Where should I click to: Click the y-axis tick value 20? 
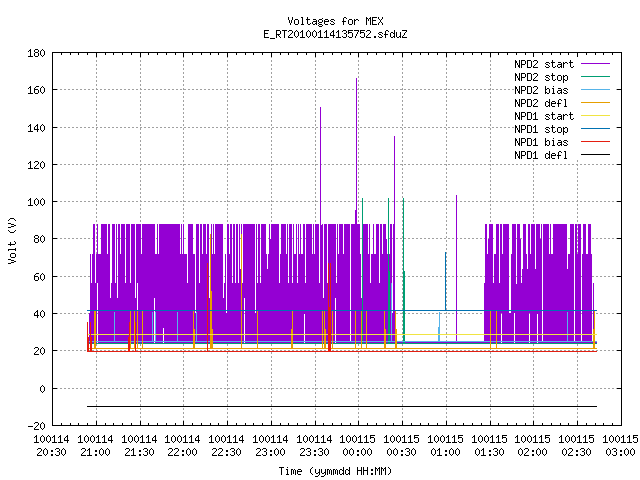(x=39, y=351)
